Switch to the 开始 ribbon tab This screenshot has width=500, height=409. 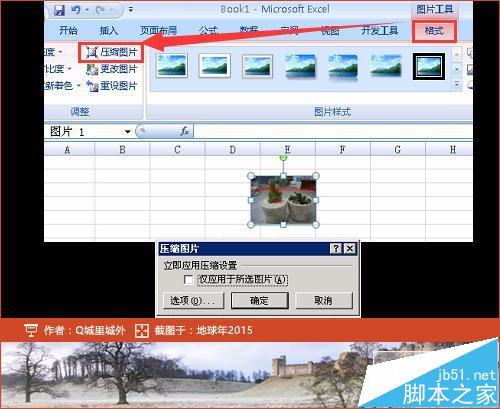[x=68, y=31]
